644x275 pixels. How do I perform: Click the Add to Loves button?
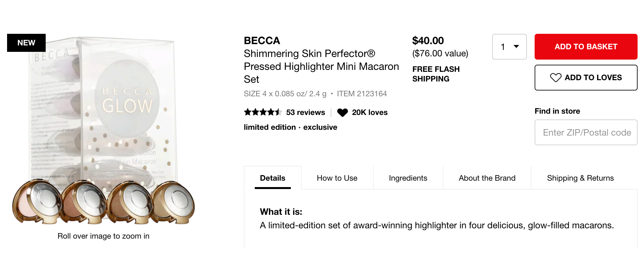[586, 78]
